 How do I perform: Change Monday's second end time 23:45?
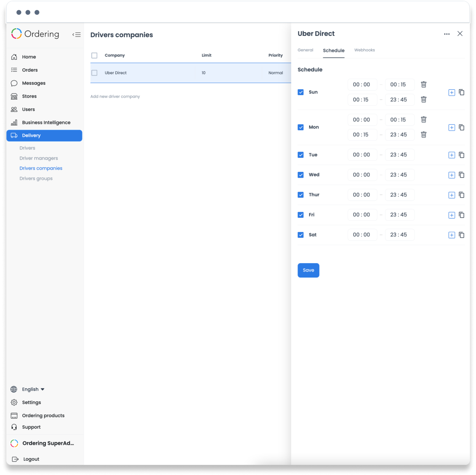(x=399, y=135)
